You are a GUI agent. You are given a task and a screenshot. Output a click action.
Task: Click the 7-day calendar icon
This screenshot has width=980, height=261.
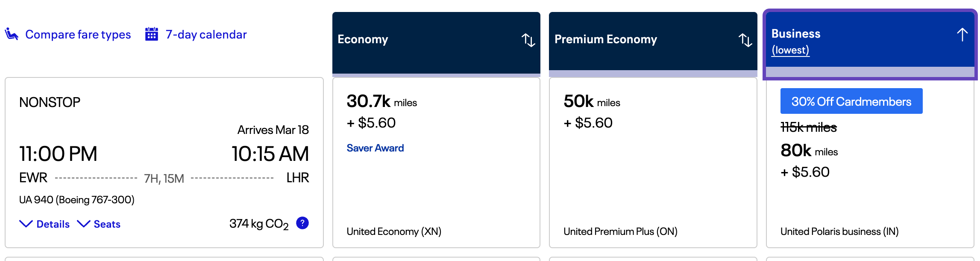point(151,34)
